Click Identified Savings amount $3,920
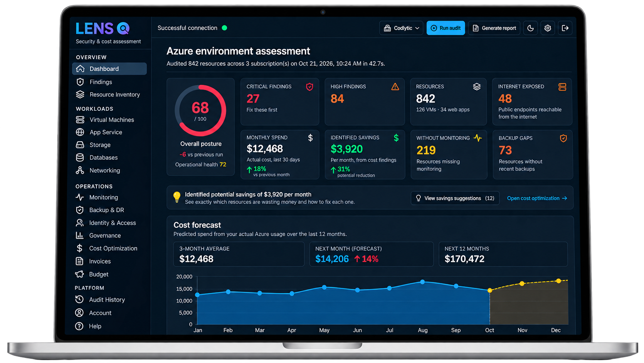 tap(347, 149)
